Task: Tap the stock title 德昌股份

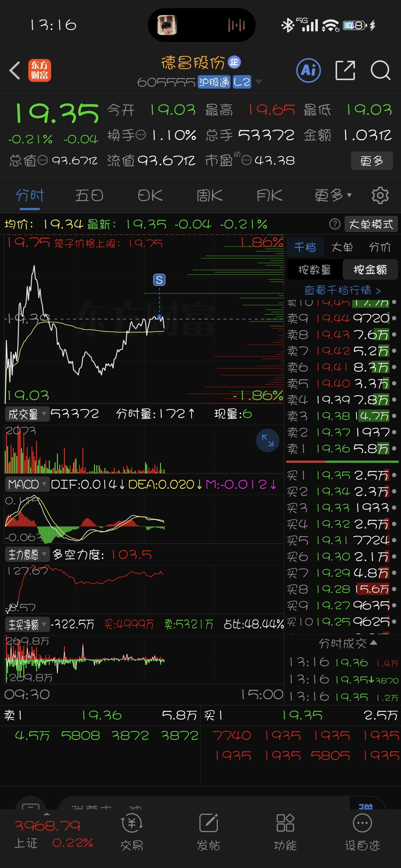Action: (x=193, y=62)
